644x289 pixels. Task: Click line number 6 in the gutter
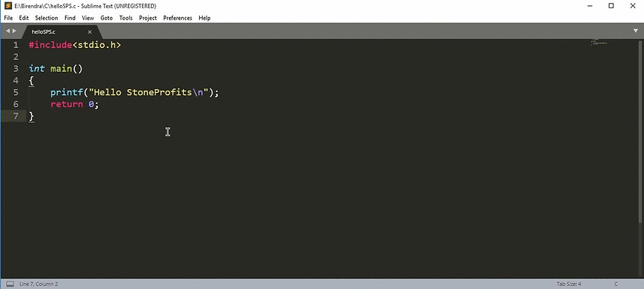pyautogui.click(x=16, y=104)
